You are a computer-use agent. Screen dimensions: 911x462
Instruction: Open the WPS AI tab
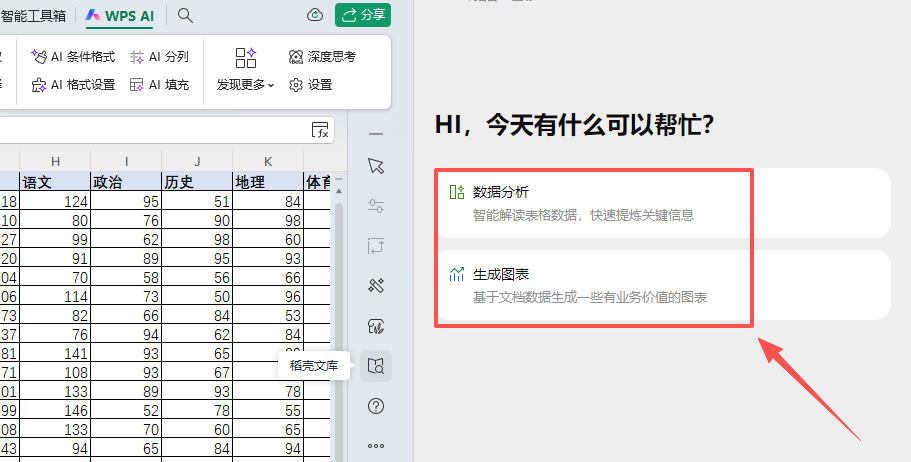[x=120, y=16]
